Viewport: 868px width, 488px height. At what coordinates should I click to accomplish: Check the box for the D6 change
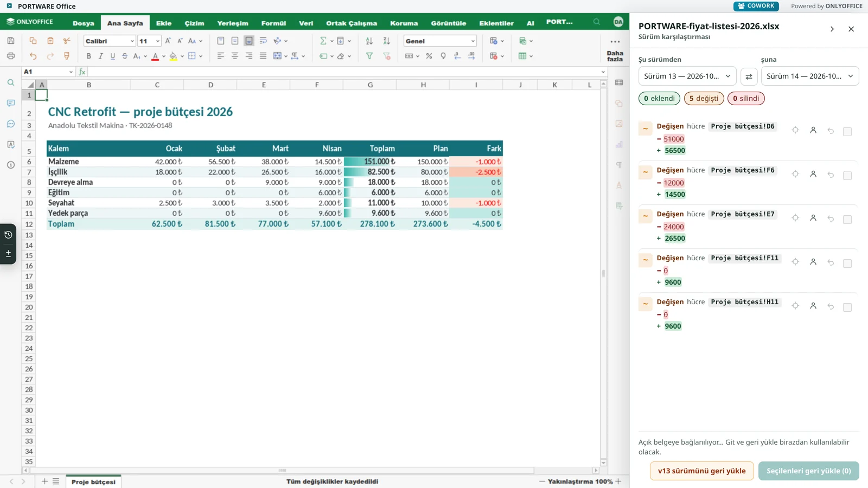tap(847, 132)
